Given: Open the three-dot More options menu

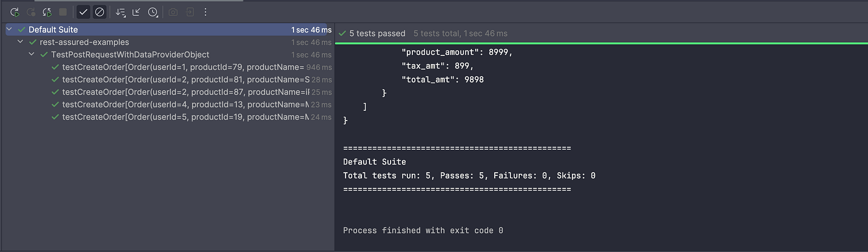Looking at the screenshot, I should click(206, 12).
